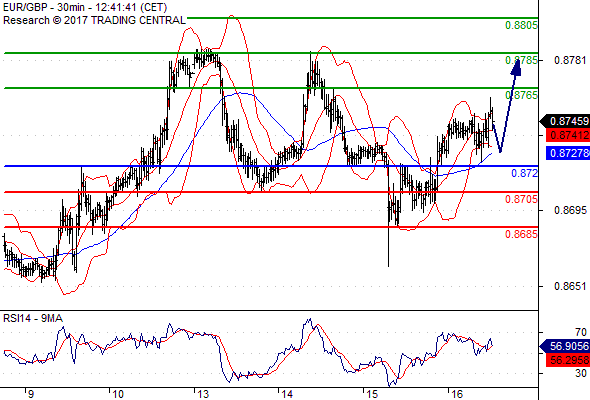The image size is (590, 400).
Task: Click the Trading Central research copyright text
Action: 94,20
